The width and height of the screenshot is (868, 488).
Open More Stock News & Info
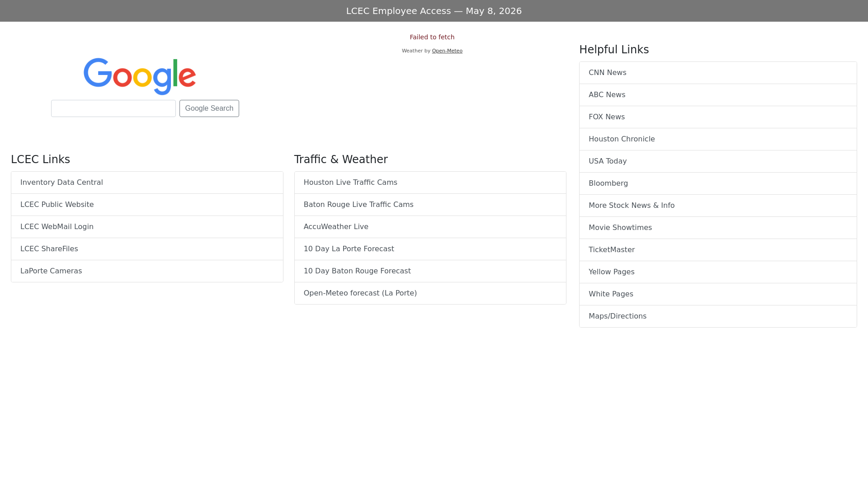(x=718, y=206)
